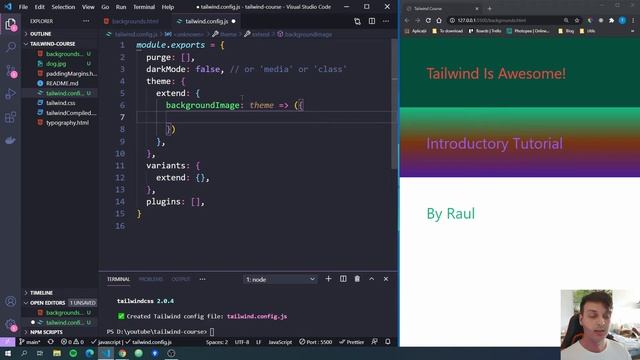Open the Explorer view in activity bar
The height and width of the screenshot is (360, 640).
pos(11,24)
